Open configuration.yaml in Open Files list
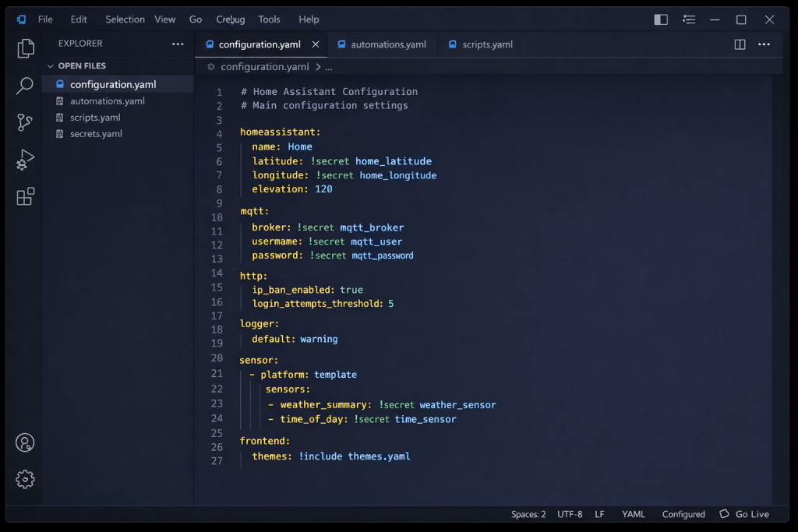 point(118,84)
